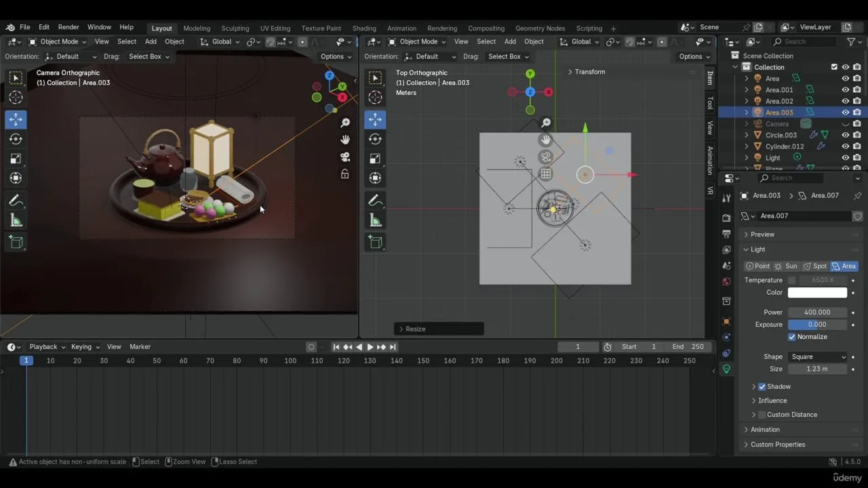The width and height of the screenshot is (868, 488).
Task: Switch to the Shading workspace tab
Action: pos(364,28)
